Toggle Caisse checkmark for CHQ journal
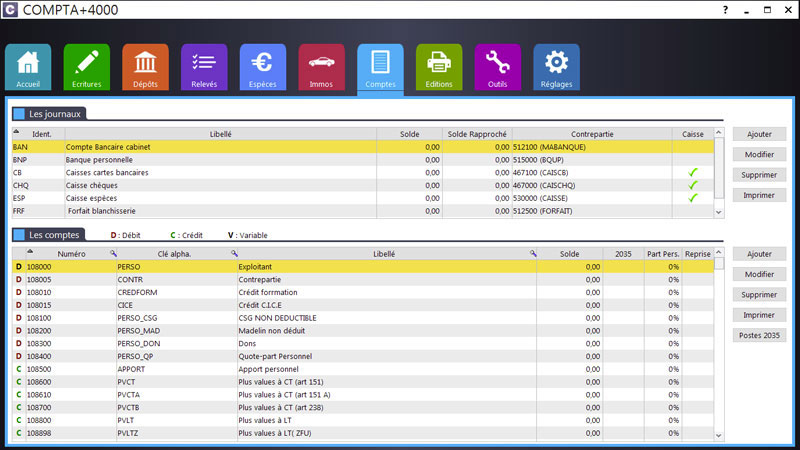Viewport: 800px width, 450px height. coord(692,185)
